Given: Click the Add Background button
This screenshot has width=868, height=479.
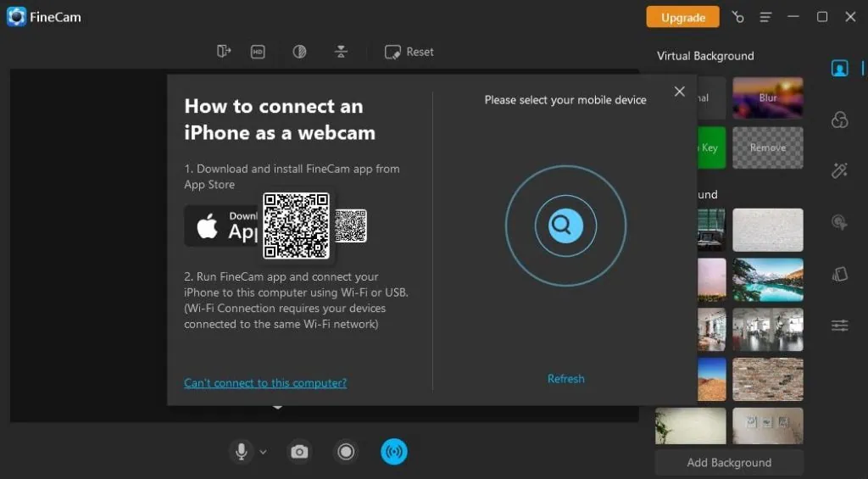Looking at the screenshot, I should point(729,462).
